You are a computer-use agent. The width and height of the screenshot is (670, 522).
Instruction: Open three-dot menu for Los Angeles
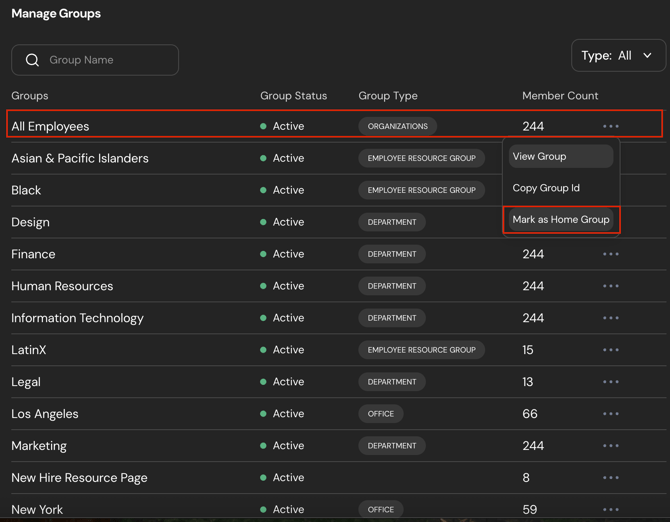tap(611, 413)
